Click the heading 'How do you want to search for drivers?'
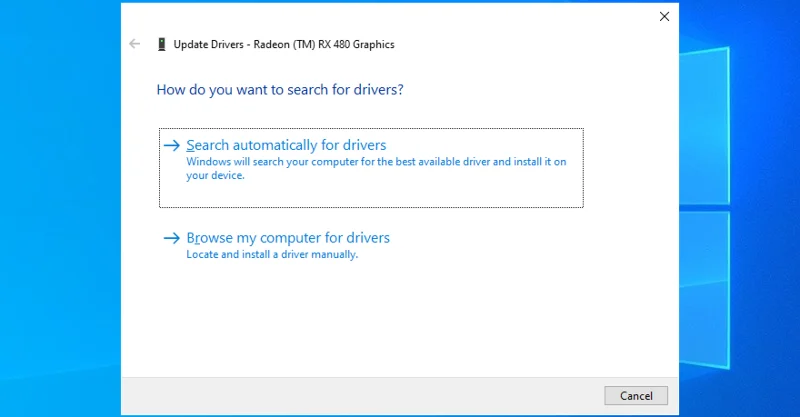Image resolution: width=800 pixels, height=417 pixels. coord(280,90)
